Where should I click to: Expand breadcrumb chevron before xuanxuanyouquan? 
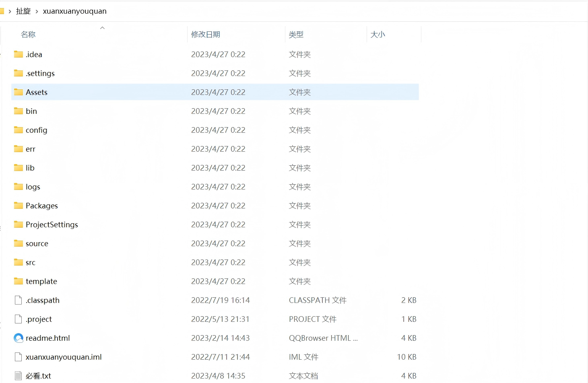pos(37,11)
